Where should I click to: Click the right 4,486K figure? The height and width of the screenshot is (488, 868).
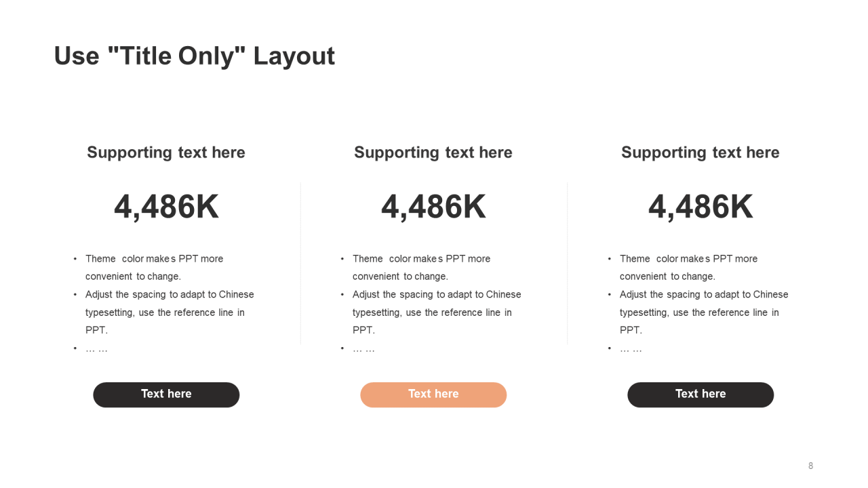[x=701, y=207]
